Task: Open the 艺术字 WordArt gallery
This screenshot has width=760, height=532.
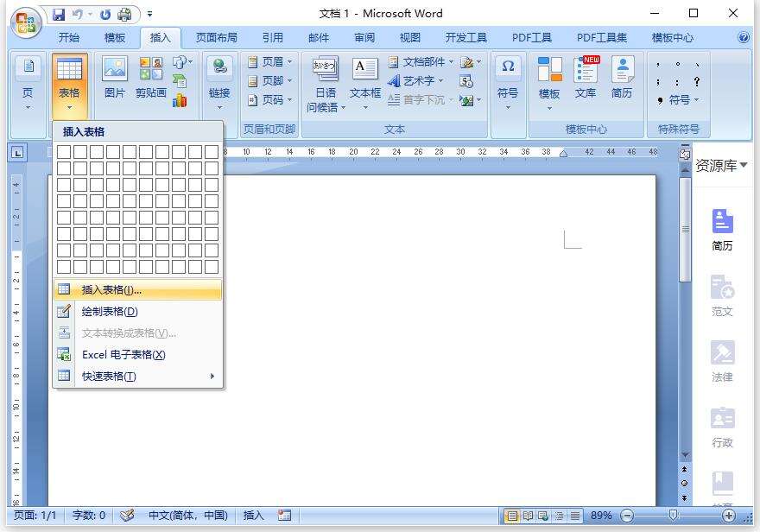Action: (x=416, y=81)
